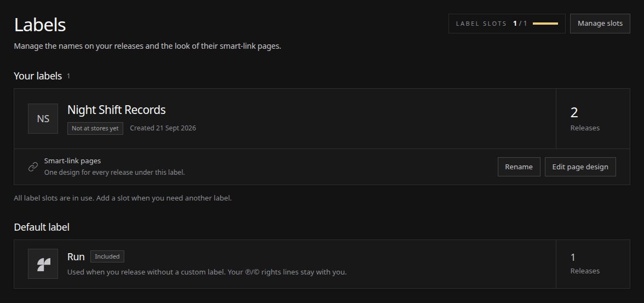Select the Run label name

pyautogui.click(x=76, y=256)
